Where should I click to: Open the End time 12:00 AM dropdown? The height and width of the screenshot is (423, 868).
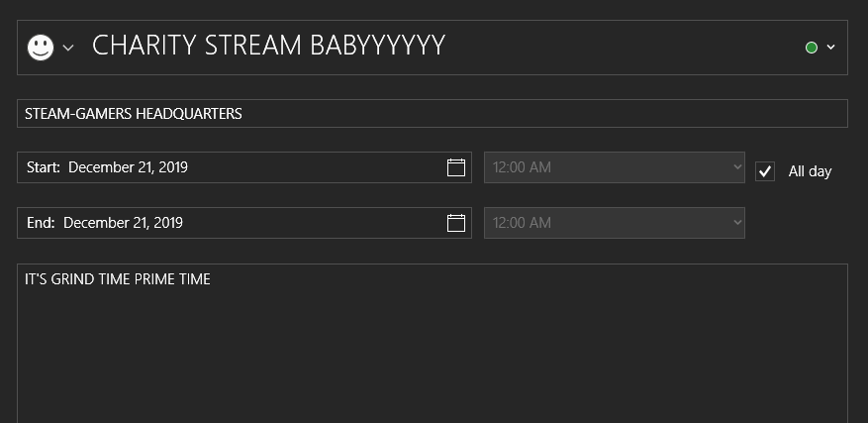[615, 223]
